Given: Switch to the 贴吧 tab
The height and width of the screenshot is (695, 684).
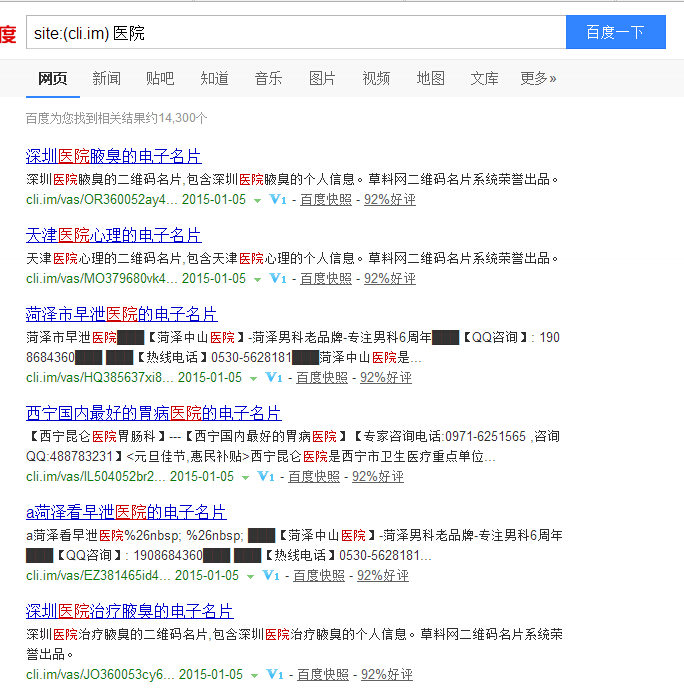Looking at the screenshot, I should pyautogui.click(x=160, y=78).
